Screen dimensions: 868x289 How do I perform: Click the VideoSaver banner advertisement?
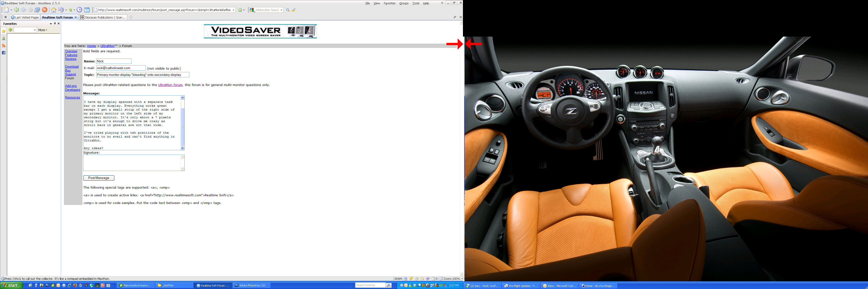click(x=260, y=31)
